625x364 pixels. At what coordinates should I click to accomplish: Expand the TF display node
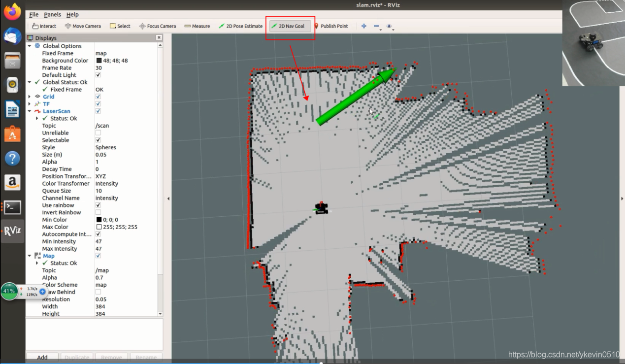[30, 104]
